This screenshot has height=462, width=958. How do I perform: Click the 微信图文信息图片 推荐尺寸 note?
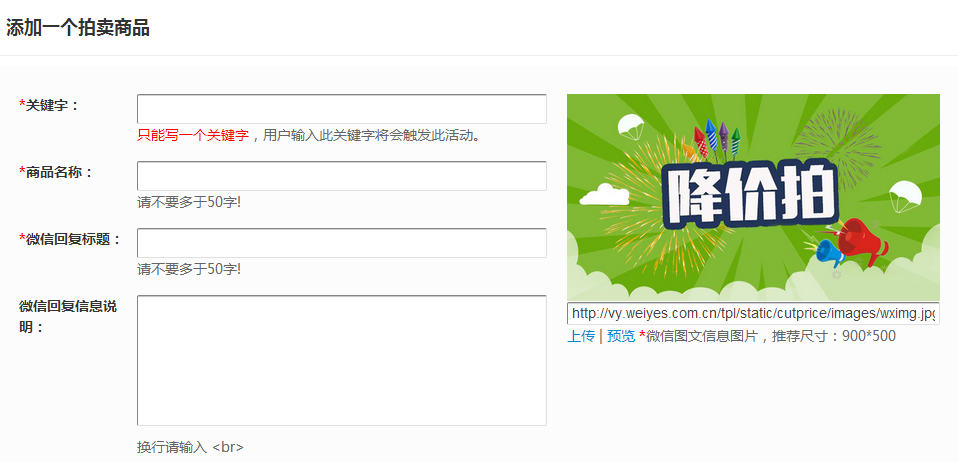pyautogui.click(x=767, y=336)
